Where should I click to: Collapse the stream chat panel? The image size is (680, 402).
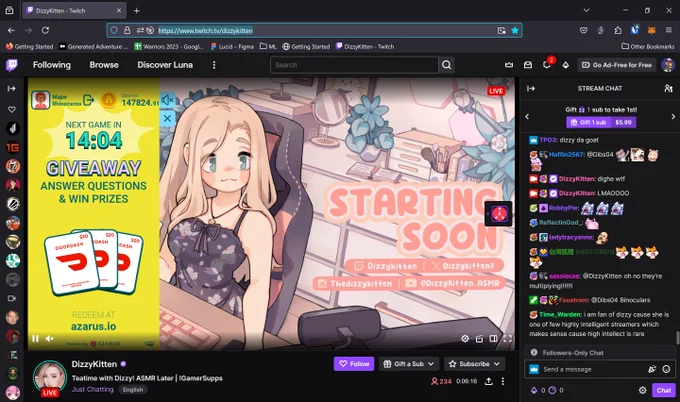[531, 88]
